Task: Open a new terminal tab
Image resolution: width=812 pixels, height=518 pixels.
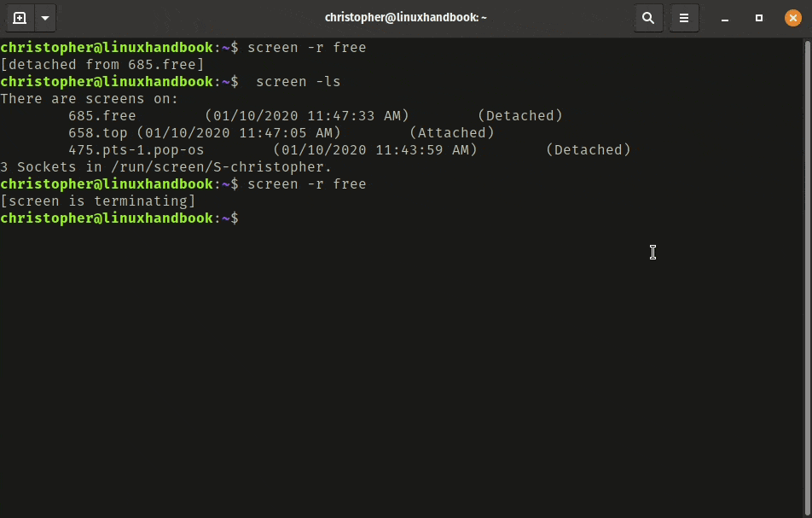Action: point(20,17)
